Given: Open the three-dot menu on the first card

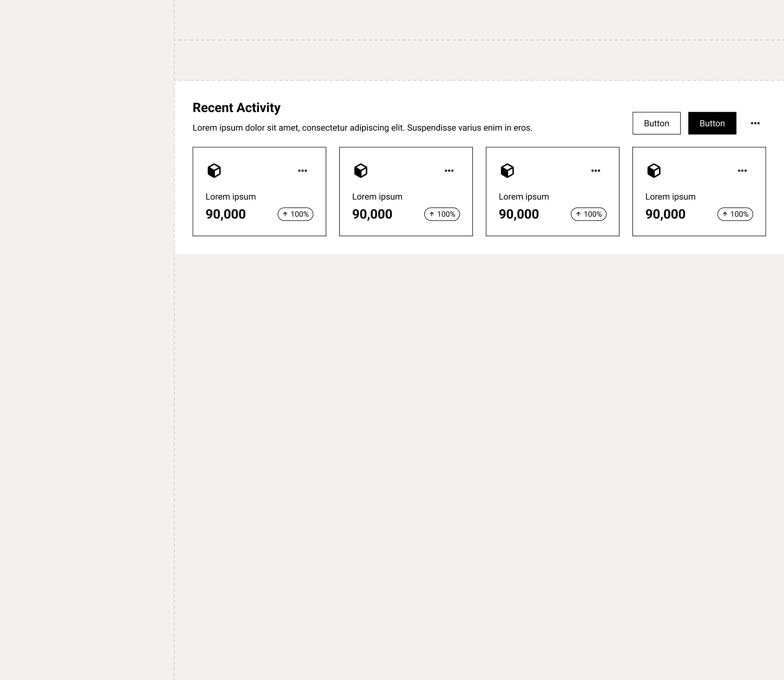Looking at the screenshot, I should click(303, 171).
